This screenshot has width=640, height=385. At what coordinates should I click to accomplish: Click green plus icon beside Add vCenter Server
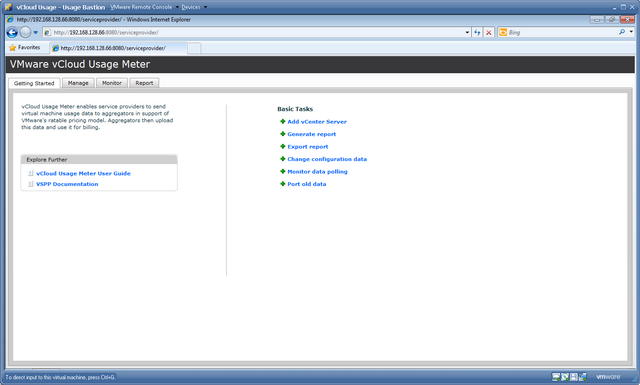(x=282, y=121)
